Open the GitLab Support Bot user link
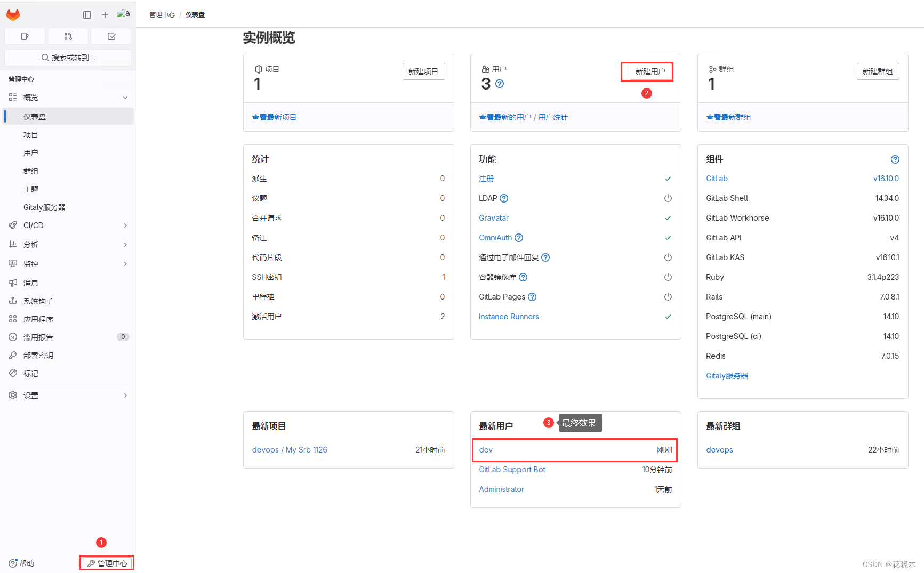 click(512, 470)
